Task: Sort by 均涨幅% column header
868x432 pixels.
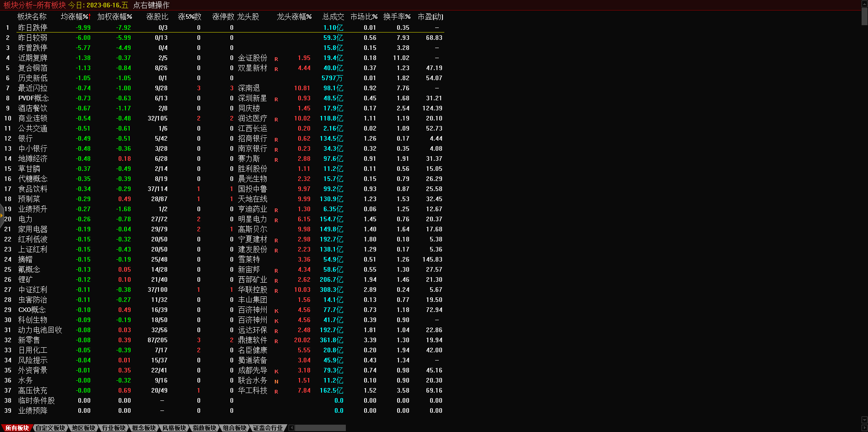Action: point(76,16)
